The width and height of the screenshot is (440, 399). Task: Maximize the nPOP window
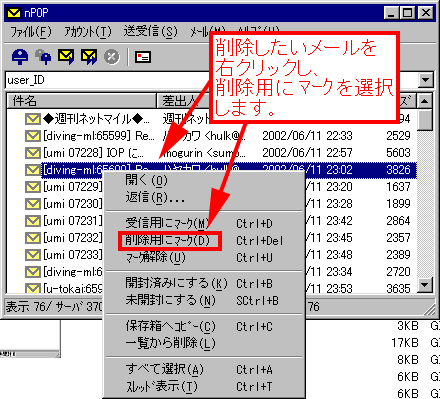[407, 13]
